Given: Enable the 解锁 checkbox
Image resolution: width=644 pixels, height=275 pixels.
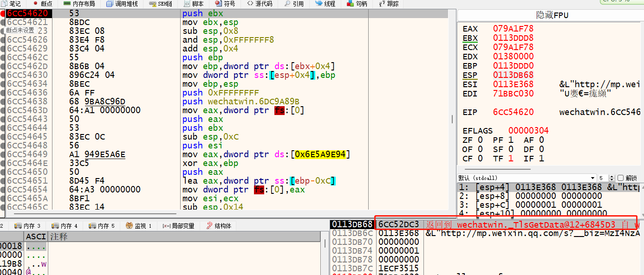Looking at the screenshot, I should click(620, 178).
